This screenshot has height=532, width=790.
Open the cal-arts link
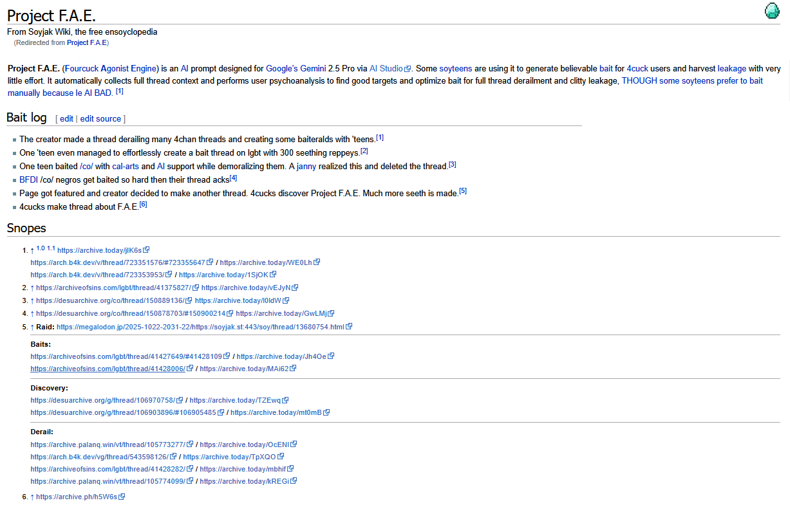tap(126, 166)
